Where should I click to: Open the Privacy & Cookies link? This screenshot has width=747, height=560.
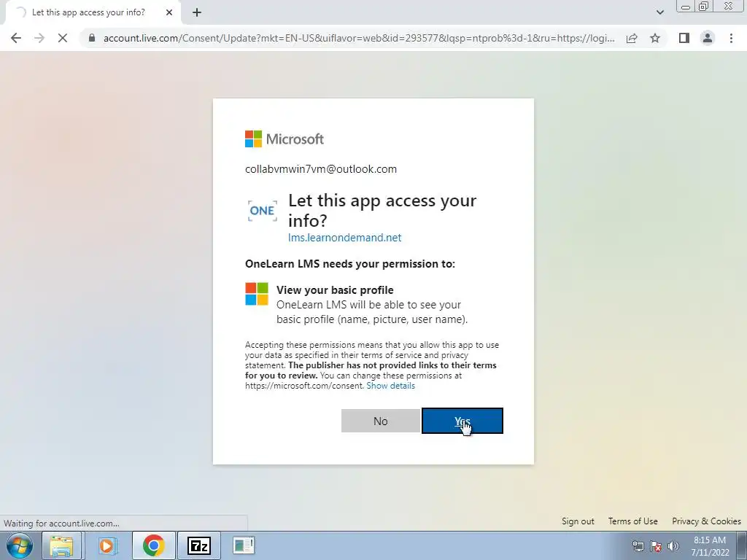tap(706, 521)
